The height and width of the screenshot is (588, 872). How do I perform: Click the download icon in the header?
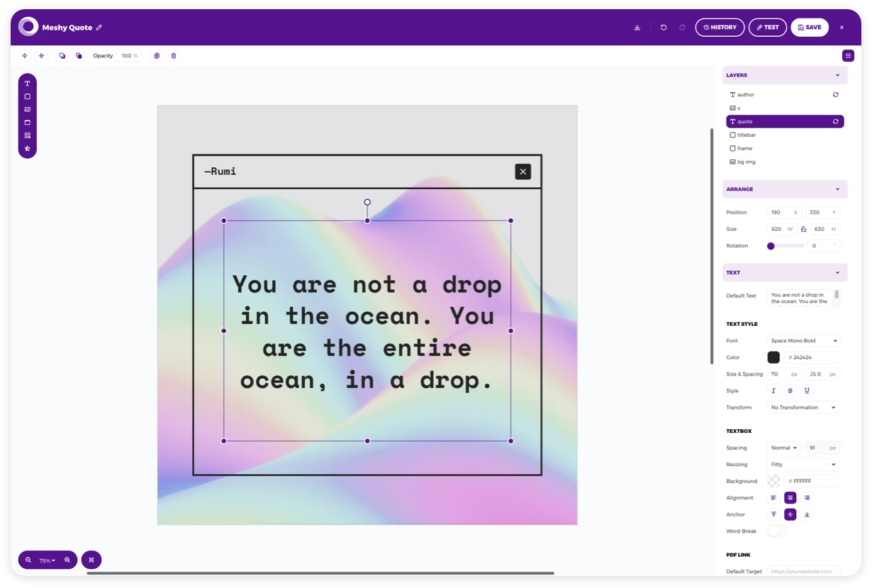click(637, 28)
